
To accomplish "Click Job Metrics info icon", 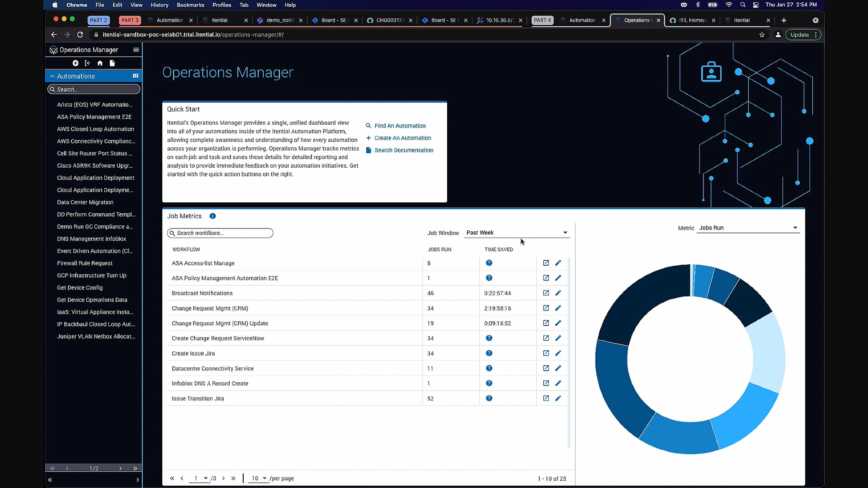I will [213, 216].
